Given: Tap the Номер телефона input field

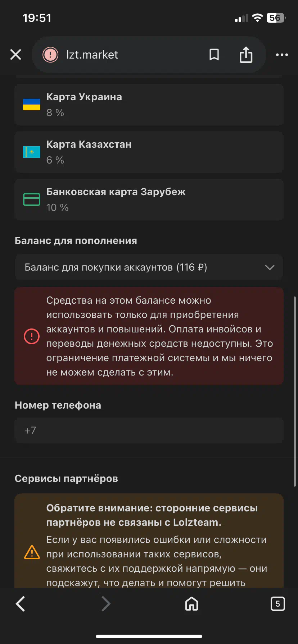Looking at the screenshot, I should pyautogui.click(x=149, y=430).
